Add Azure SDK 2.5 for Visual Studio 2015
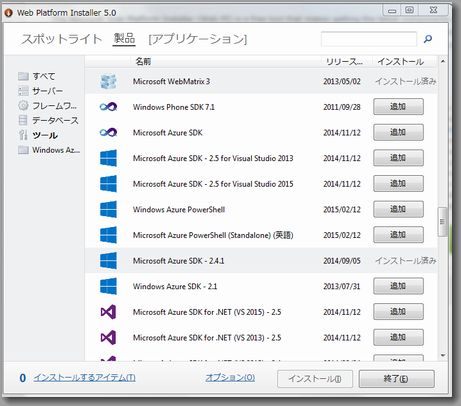461x406 pixels. click(x=398, y=184)
